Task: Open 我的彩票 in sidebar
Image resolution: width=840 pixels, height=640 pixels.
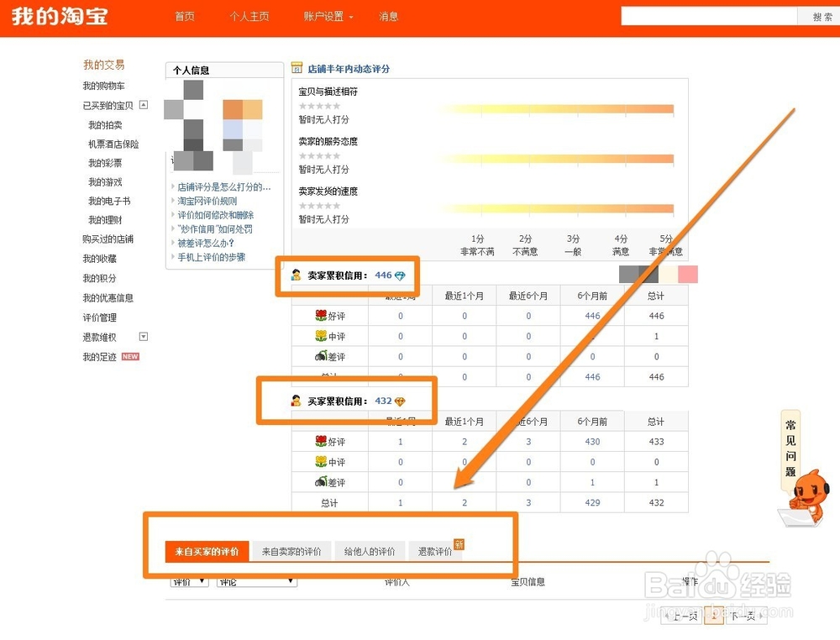Action: (105, 163)
